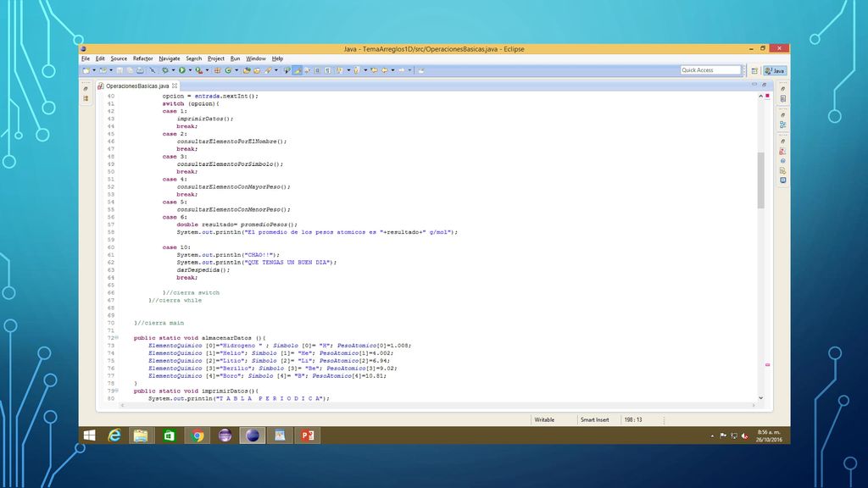Click the Open Perspective icon

click(x=754, y=71)
